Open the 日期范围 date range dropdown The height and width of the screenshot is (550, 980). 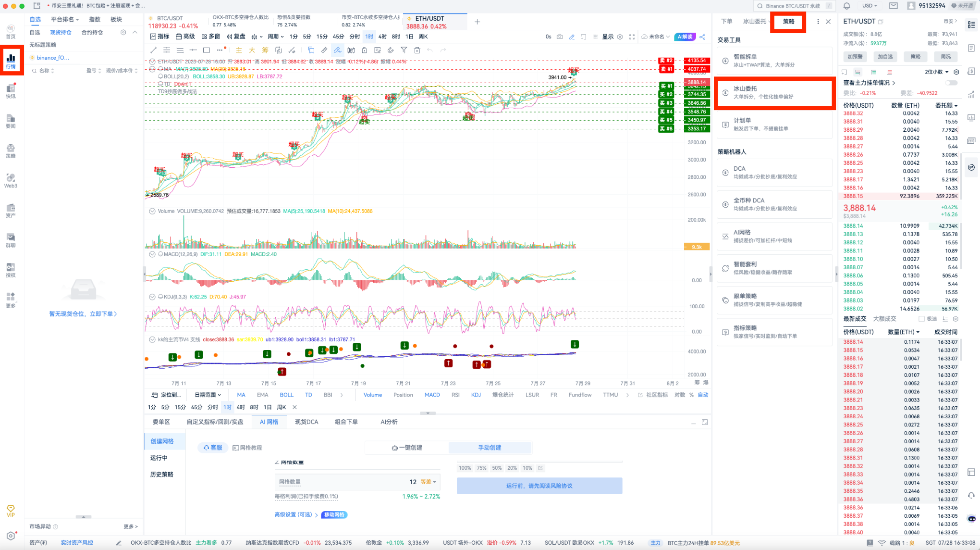point(208,395)
